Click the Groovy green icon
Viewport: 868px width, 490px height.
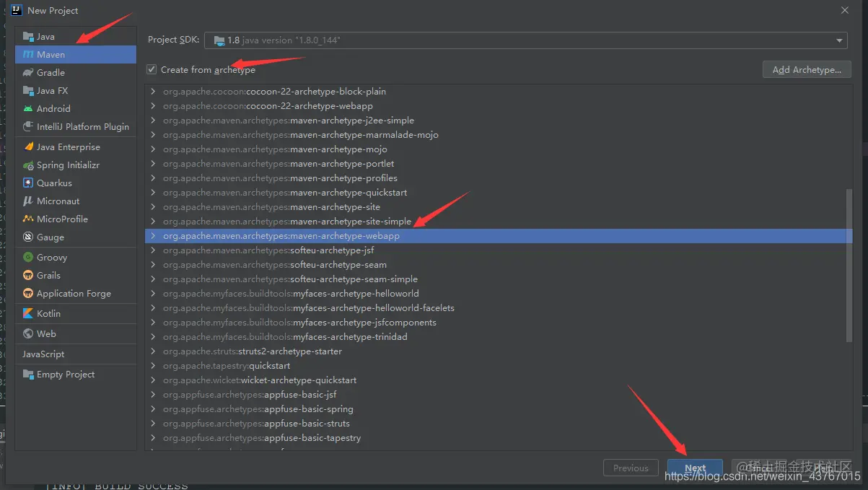tap(28, 258)
